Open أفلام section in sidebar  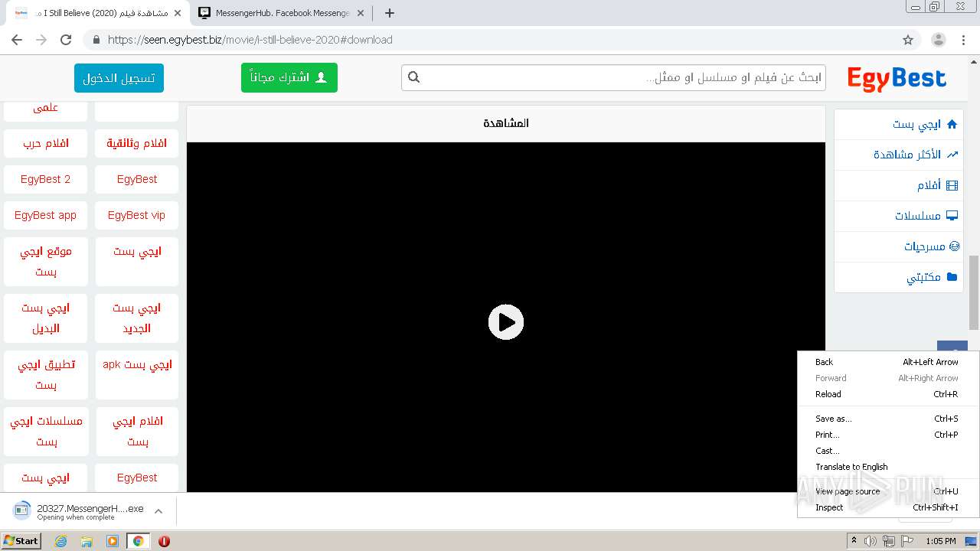pos(898,185)
